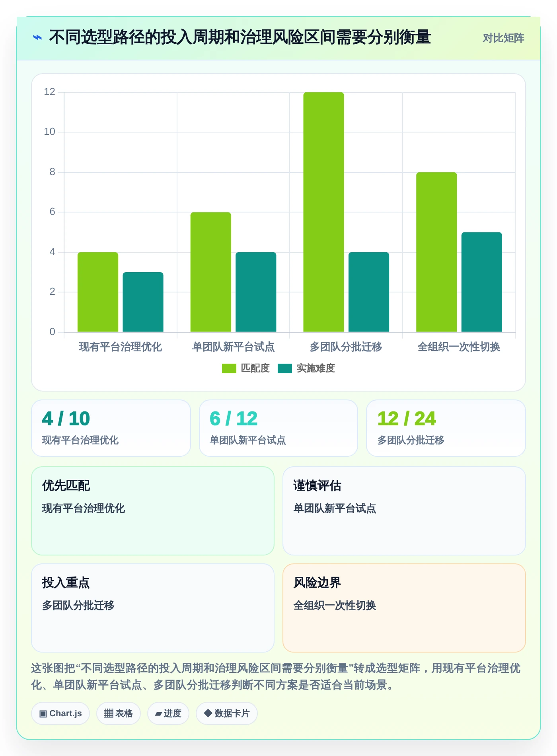557x756 pixels.
Task: Click the 匹配度 legend label
Action: point(255,368)
